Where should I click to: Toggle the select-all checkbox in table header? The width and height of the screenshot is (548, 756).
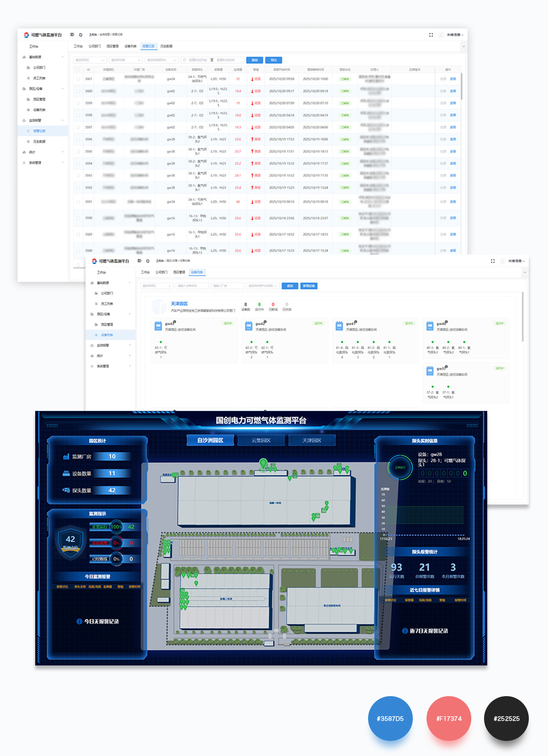point(78,69)
